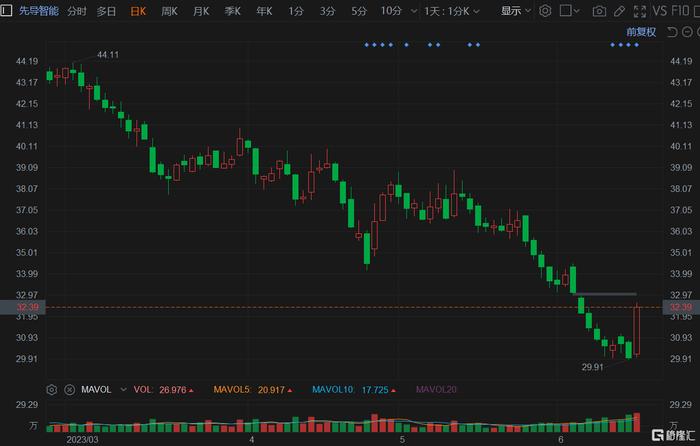700x446 pixels.
Task: Toggle the MAVOL20 line visibility
Action: [436, 390]
